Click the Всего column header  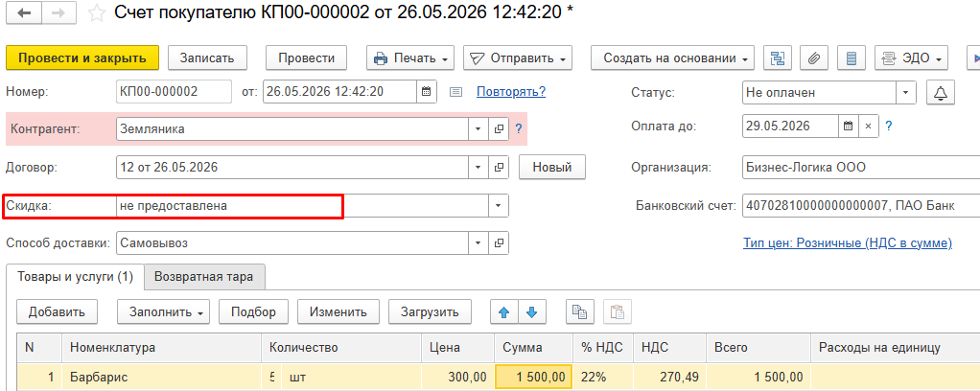tap(758, 348)
